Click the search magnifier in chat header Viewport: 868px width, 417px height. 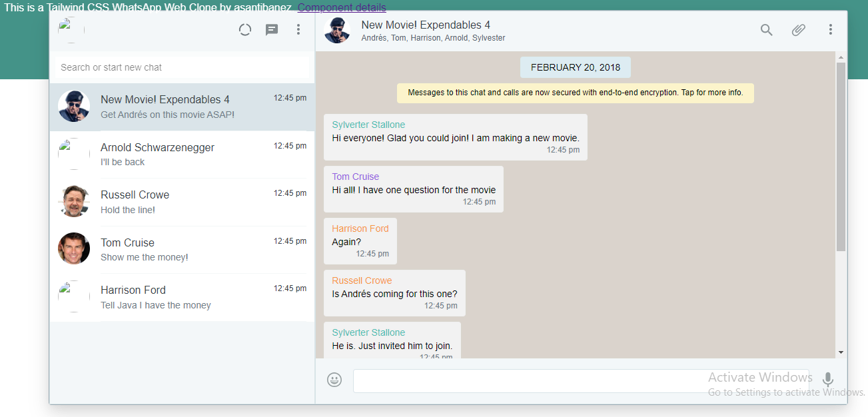tap(767, 29)
